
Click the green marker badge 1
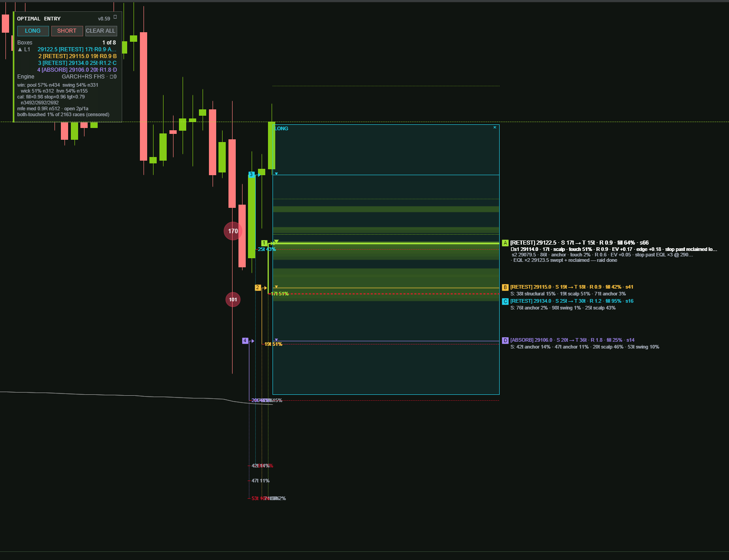coord(264,243)
